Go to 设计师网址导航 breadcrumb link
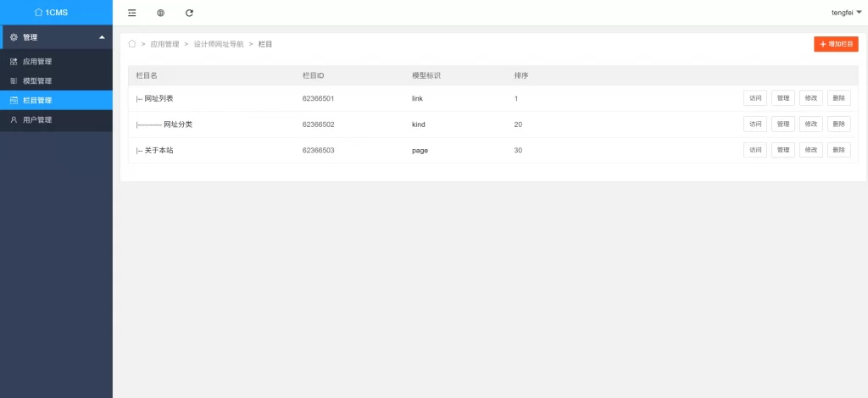 219,44
